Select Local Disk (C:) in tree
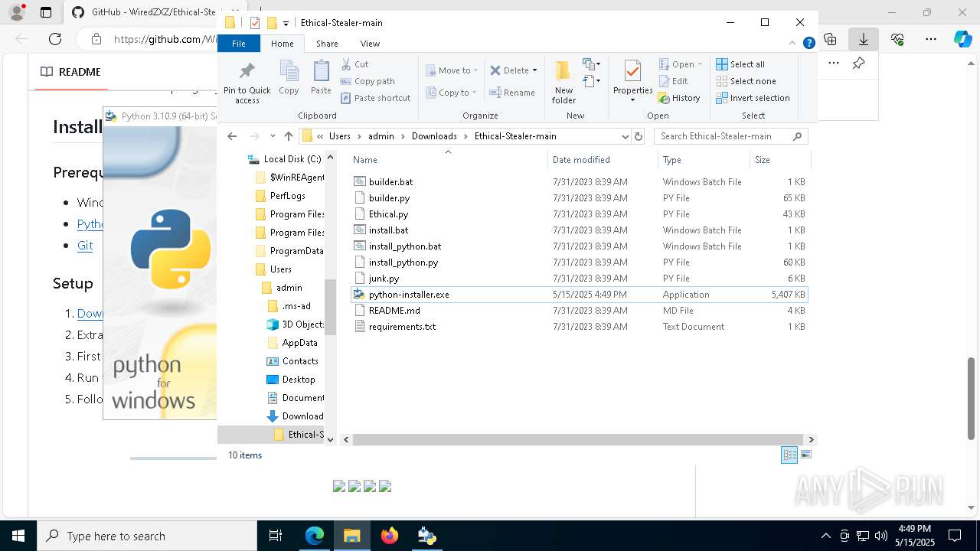980x551 pixels. pyautogui.click(x=284, y=159)
